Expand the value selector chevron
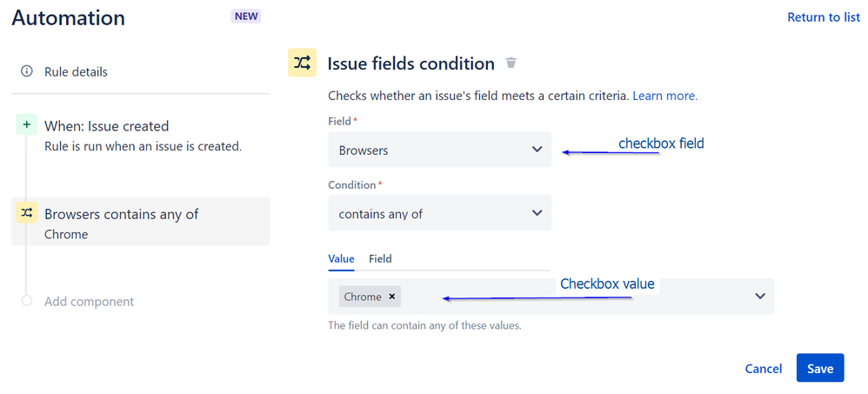This screenshot has width=868, height=394. tap(760, 296)
